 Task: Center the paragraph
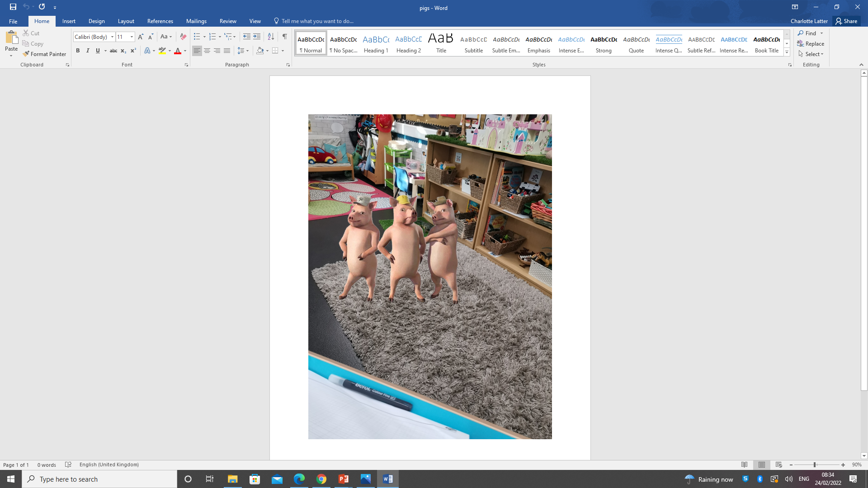207,51
